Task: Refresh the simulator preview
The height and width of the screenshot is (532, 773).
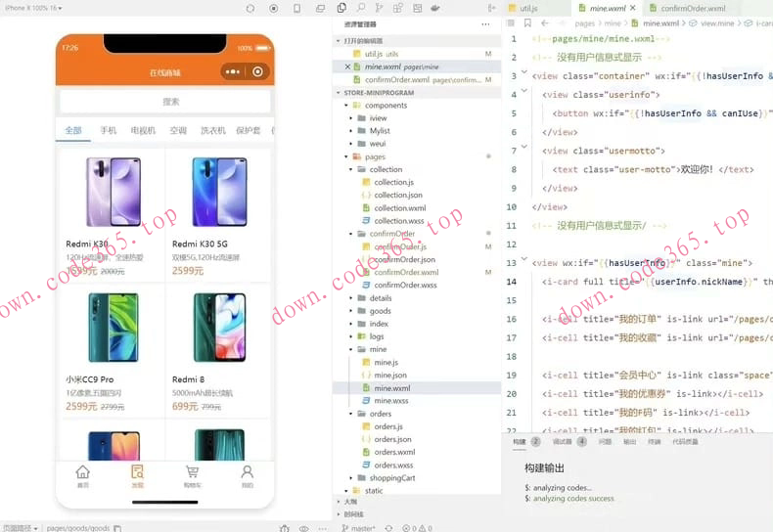Action: click(x=250, y=9)
